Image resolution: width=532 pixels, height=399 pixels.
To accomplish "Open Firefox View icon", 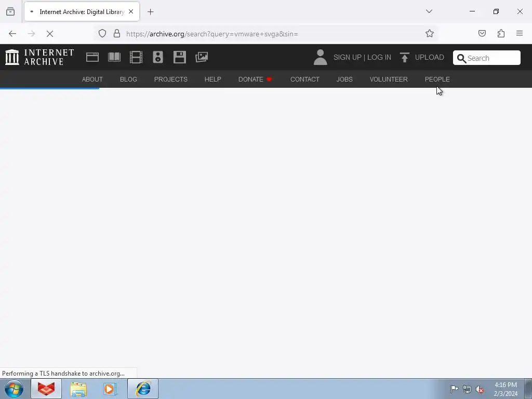I will pyautogui.click(x=10, y=11).
